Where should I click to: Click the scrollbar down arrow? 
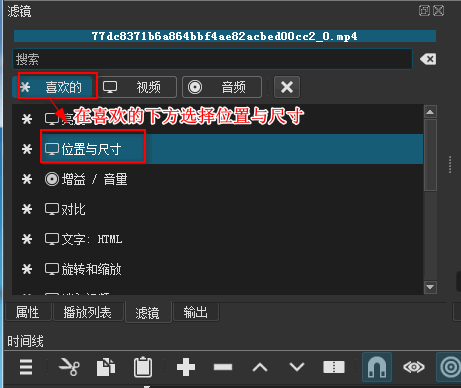pyautogui.click(x=430, y=287)
